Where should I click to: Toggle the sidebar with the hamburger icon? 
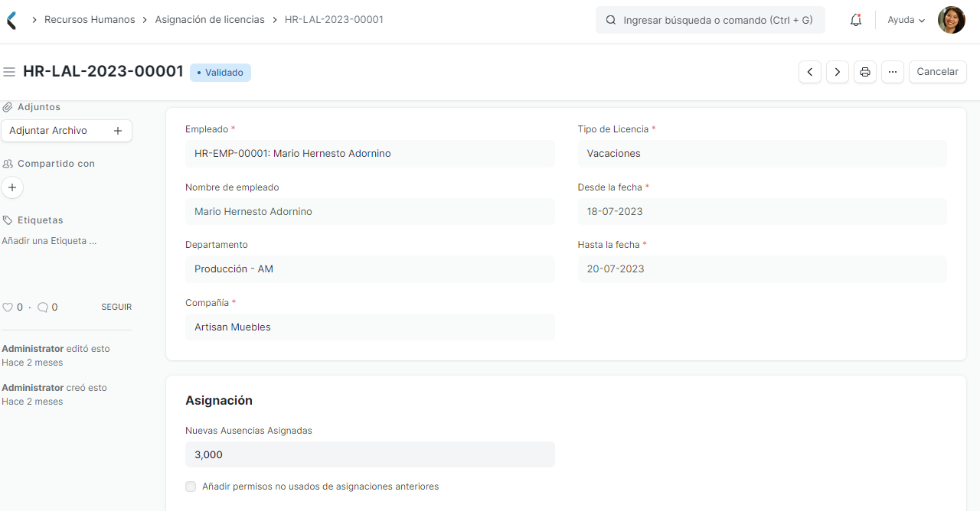coord(9,71)
